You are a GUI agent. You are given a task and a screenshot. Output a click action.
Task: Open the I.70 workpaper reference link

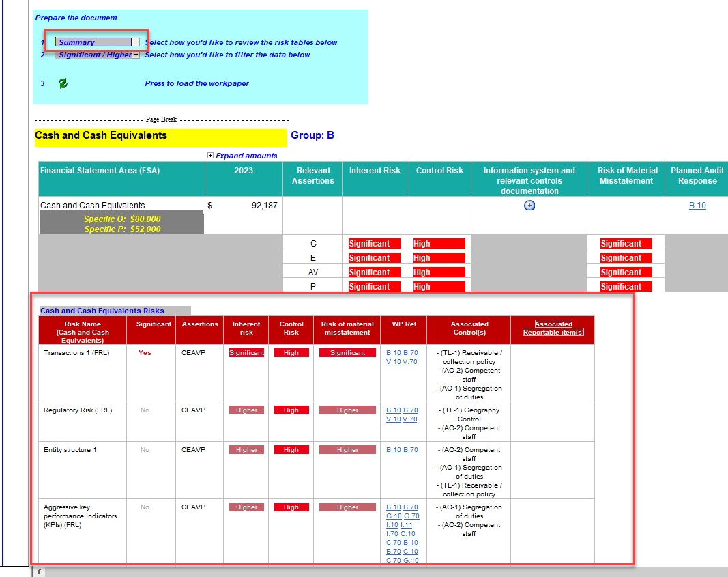coord(392,534)
